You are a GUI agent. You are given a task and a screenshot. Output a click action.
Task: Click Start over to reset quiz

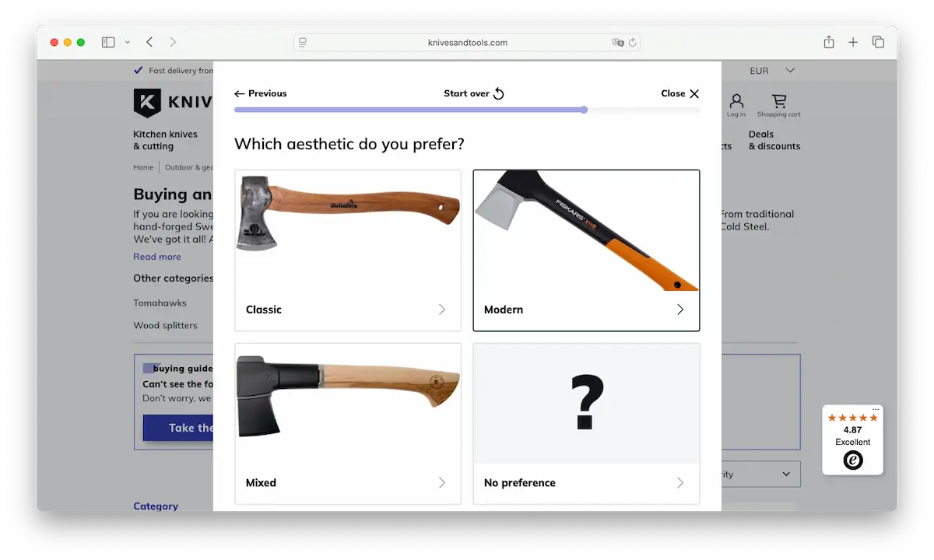click(474, 93)
